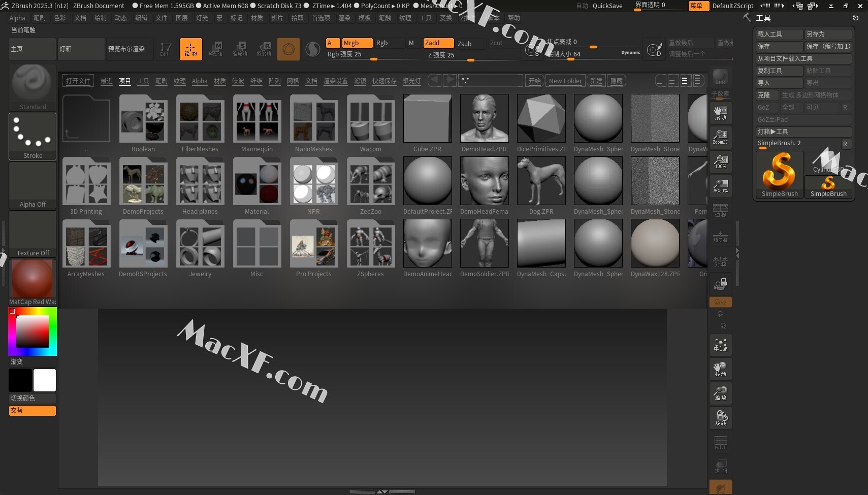Toggle the Rgb channel button

tap(389, 43)
